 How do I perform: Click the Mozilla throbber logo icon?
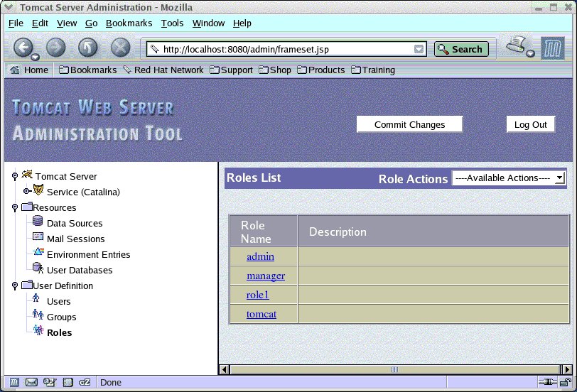tap(552, 48)
